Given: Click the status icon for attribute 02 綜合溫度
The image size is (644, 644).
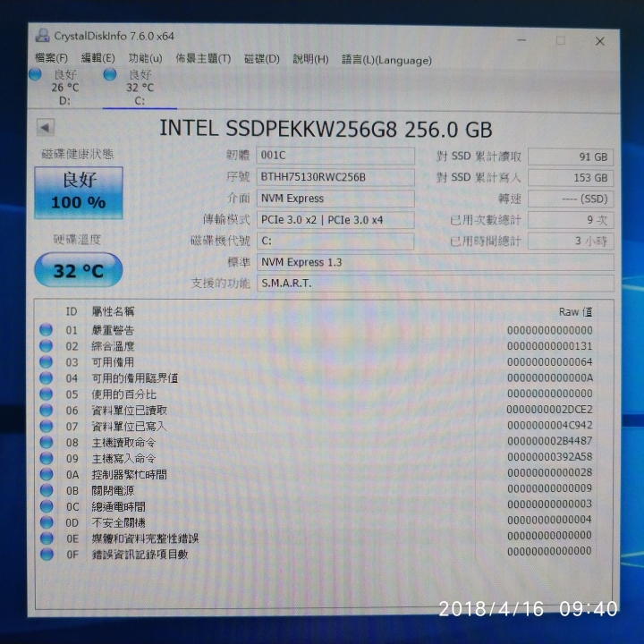Looking at the screenshot, I should [x=46, y=346].
